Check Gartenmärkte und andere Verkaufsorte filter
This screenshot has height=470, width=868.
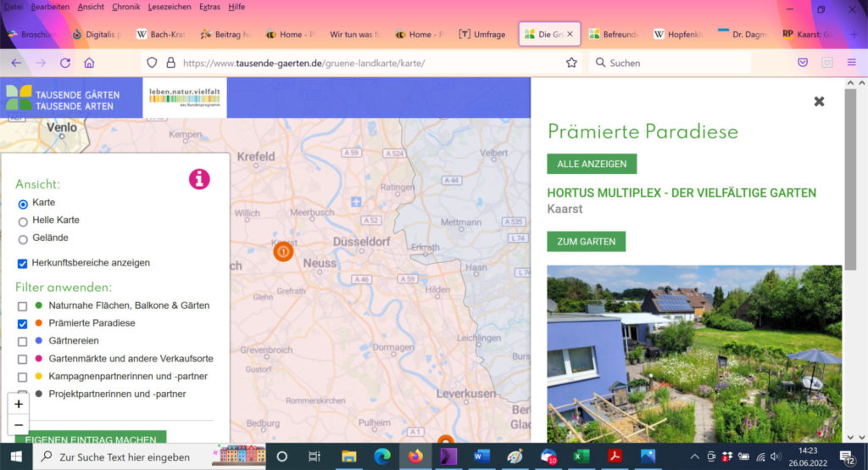click(x=22, y=359)
